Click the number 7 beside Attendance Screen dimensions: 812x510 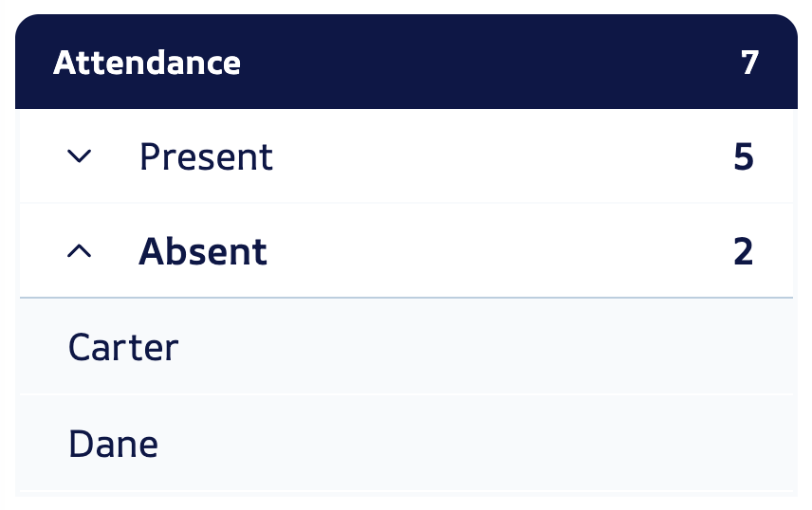tap(749, 64)
